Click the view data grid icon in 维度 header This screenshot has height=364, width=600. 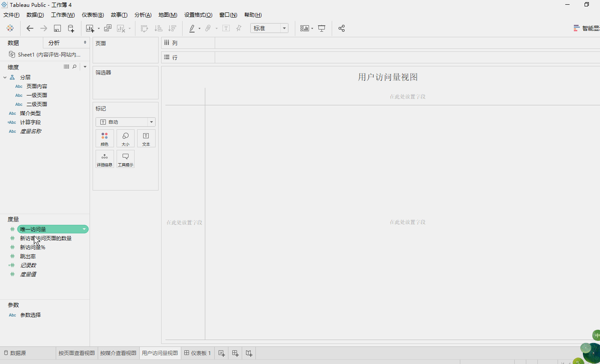66,67
